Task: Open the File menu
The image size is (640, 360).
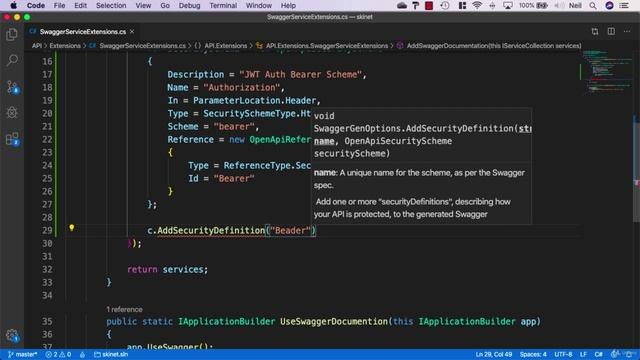Action: coord(59,5)
